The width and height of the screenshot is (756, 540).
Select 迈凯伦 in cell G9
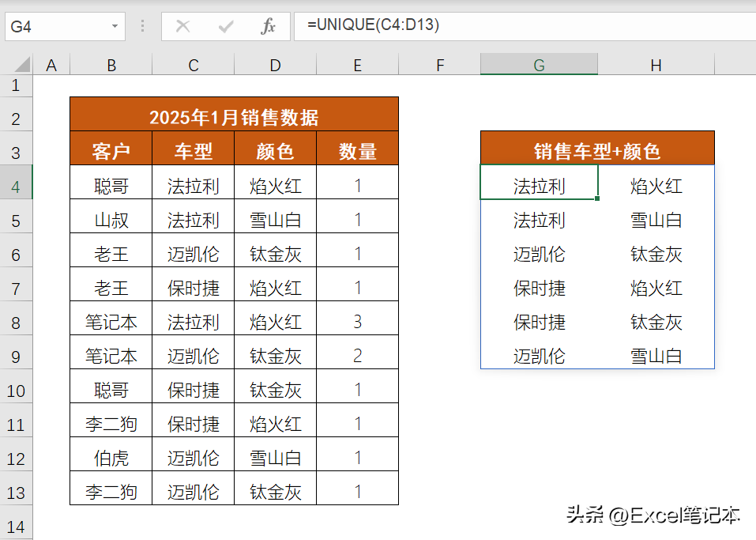pyautogui.click(x=539, y=353)
